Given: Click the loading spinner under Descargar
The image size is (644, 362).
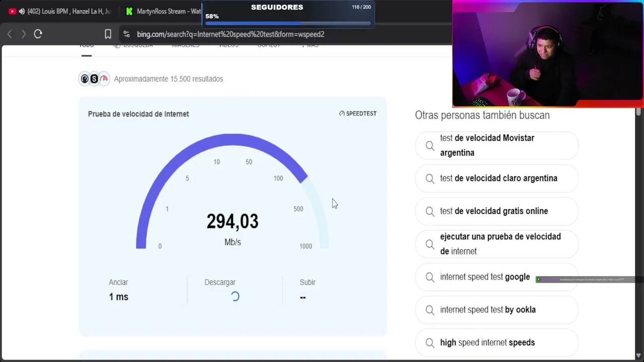Looking at the screenshot, I should [x=234, y=297].
